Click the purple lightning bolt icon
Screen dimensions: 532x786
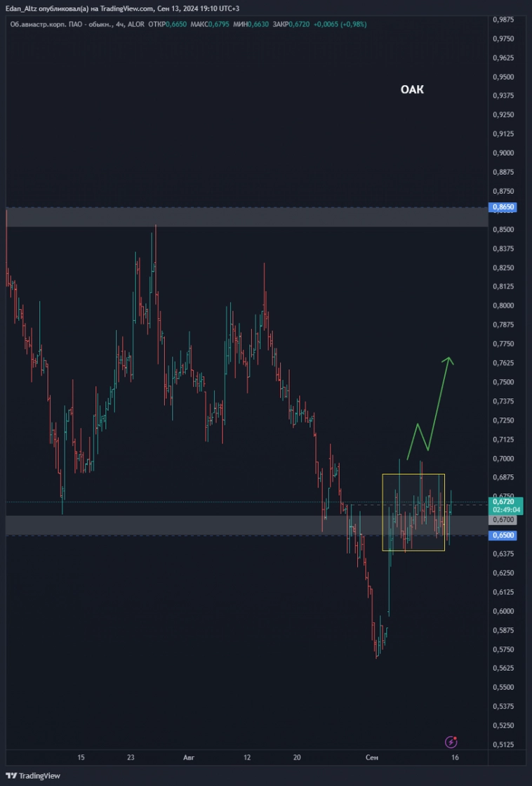452,742
